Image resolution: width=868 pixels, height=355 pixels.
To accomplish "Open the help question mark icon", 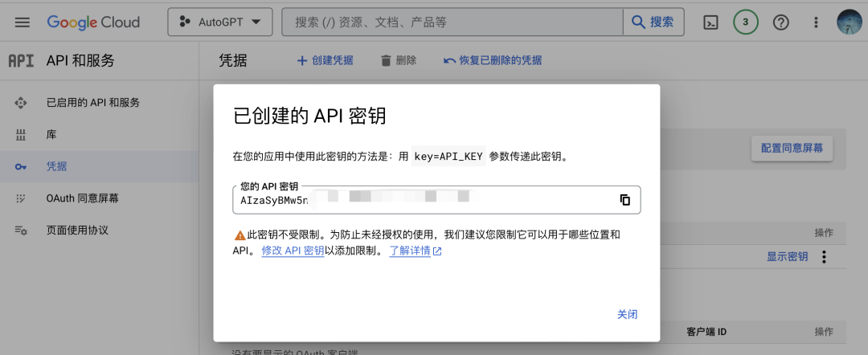I will click(x=780, y=22).
